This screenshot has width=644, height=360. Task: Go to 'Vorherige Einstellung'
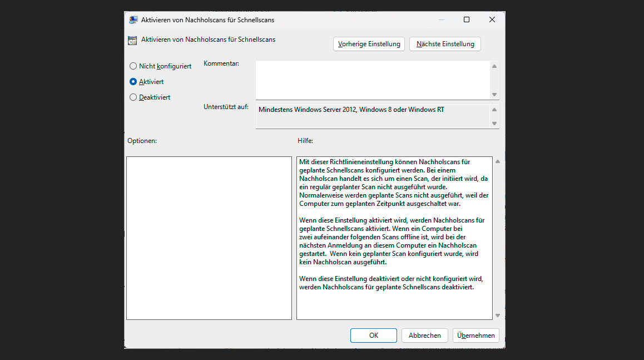pyautogui.click(x=369, y=44)
